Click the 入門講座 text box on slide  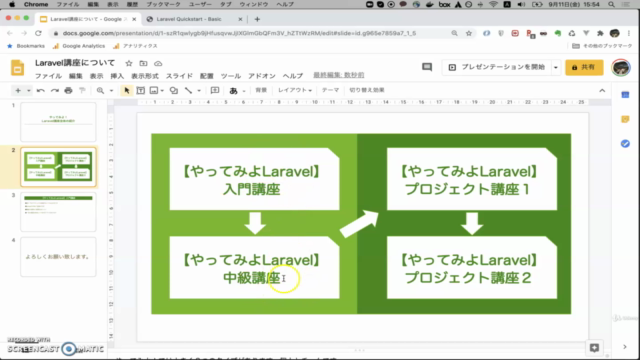coord(254,179)
